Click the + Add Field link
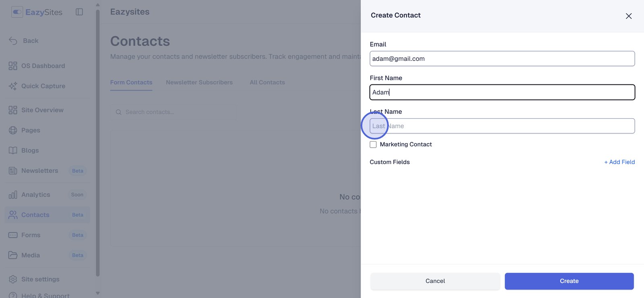 tap(619, 162)
